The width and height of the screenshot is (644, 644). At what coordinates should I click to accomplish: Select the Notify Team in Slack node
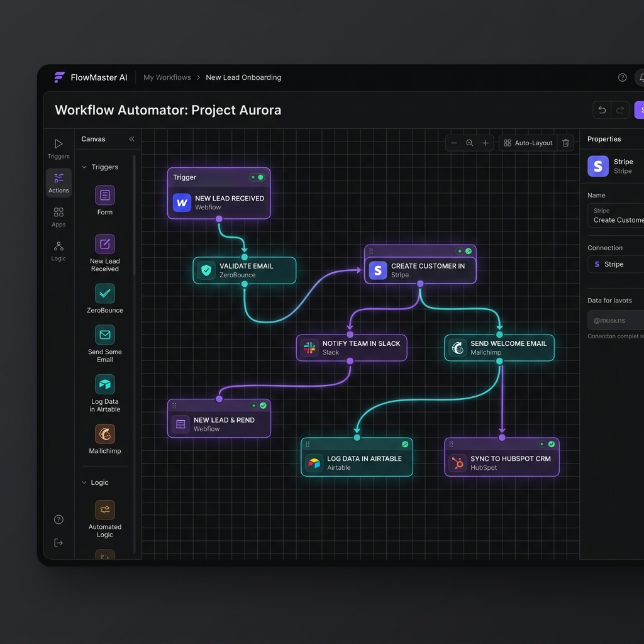coord(352,348)
